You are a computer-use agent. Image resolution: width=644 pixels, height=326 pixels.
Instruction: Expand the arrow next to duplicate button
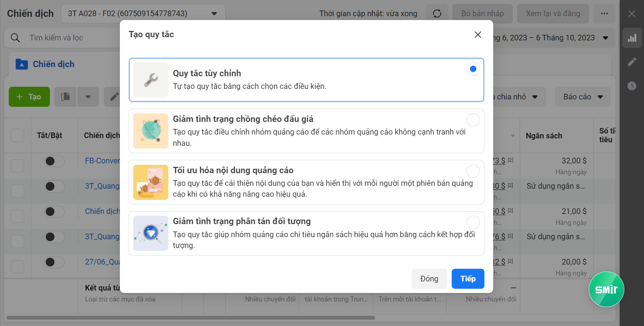pyautogui.click(x=88, y=97)
